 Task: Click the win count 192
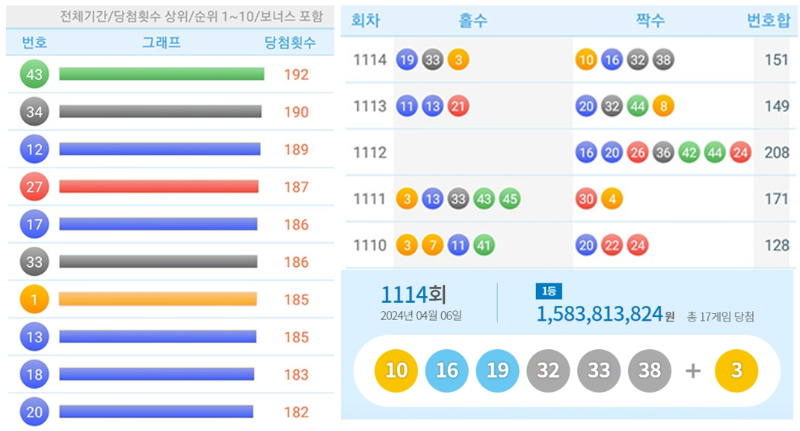tap(296, 75)
